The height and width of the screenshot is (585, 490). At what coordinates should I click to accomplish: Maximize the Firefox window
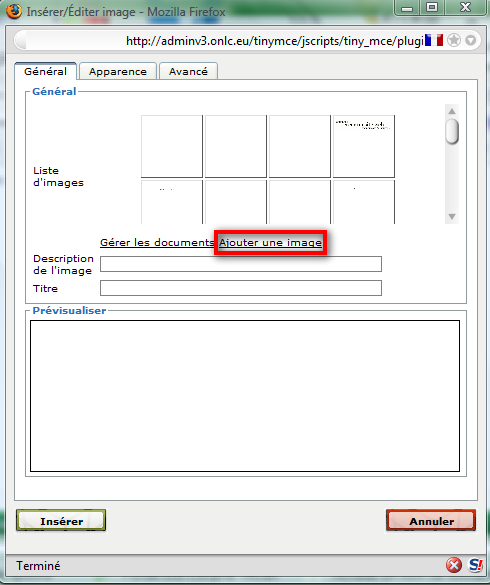(x=432, y=8)
